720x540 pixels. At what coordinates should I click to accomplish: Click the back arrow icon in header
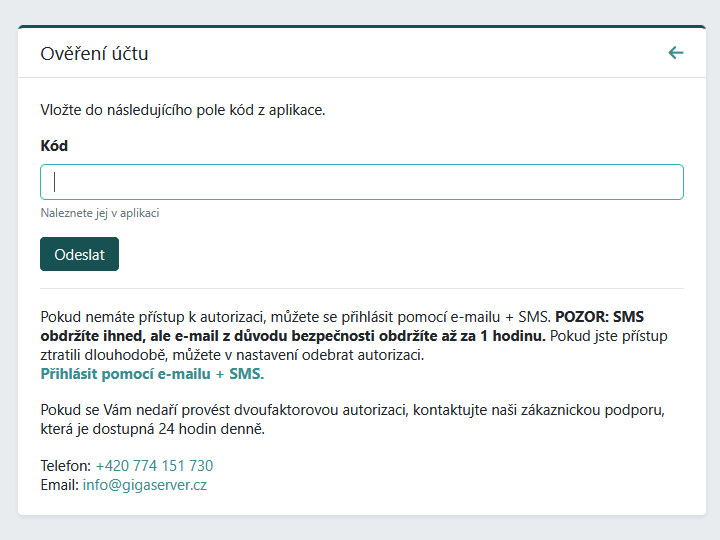pos(676,53)
